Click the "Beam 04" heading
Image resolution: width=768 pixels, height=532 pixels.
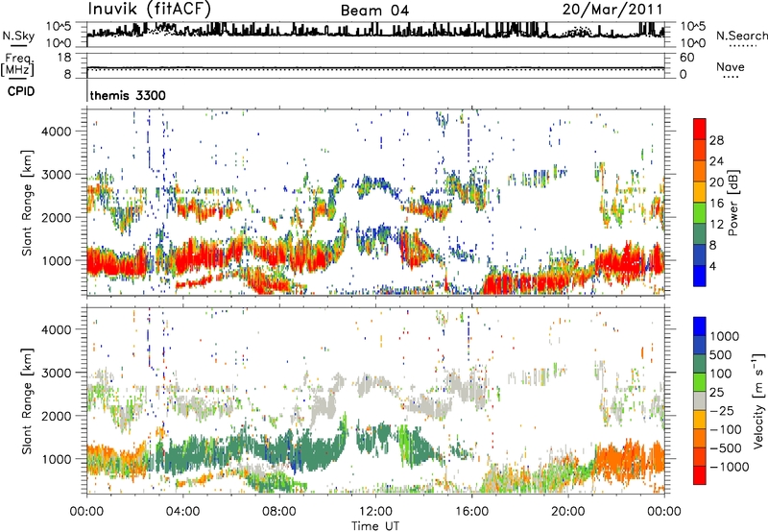pos(374,11)
